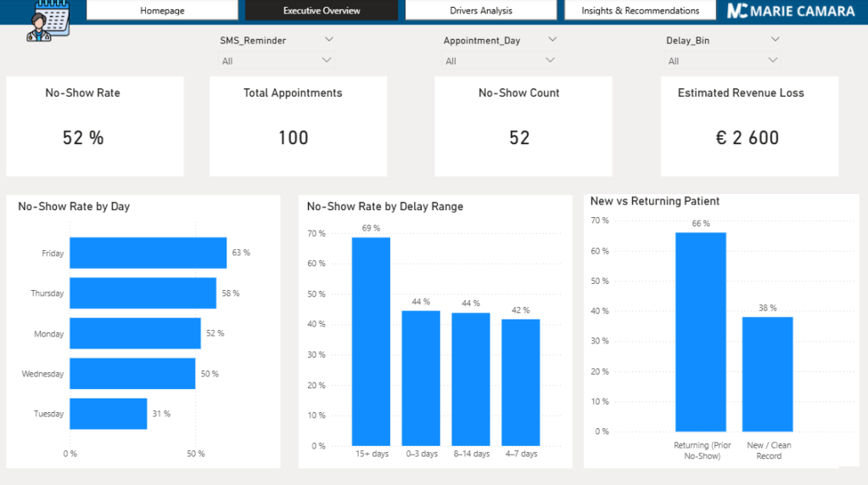The height and width of the screenshot is (485, 868).
Task: Select the Tuesday bar showing 31 %
Action: (108, 414)
